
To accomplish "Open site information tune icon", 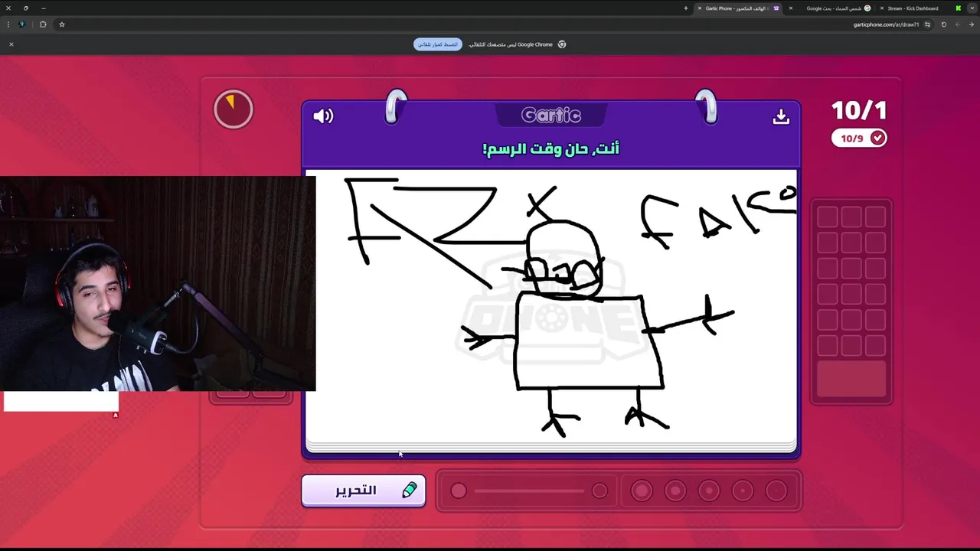I will click(x=927, y=24).
